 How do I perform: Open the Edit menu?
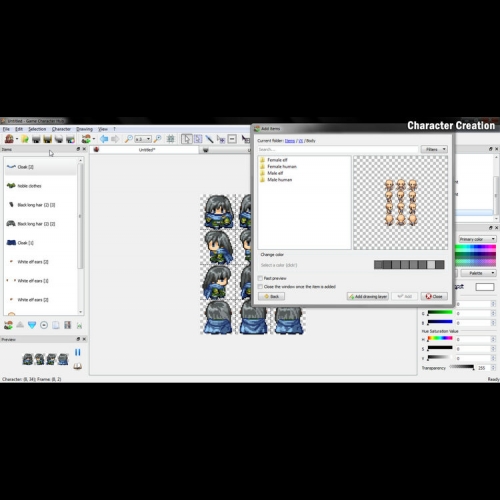pos(19,129)
